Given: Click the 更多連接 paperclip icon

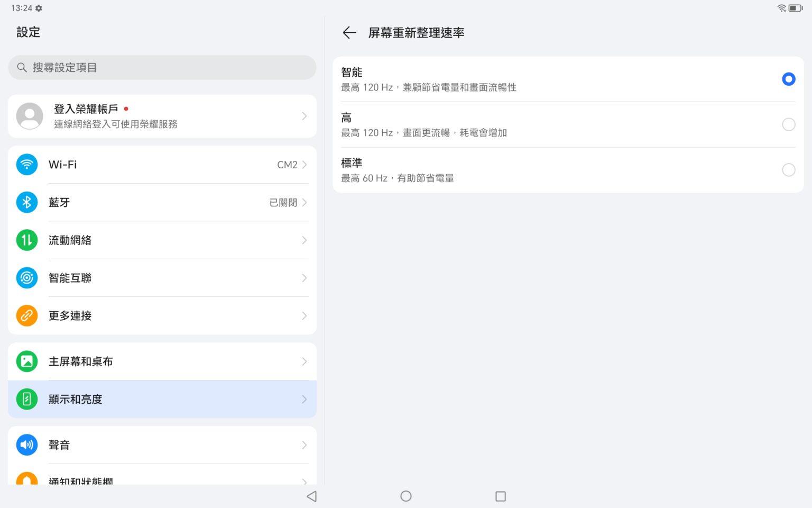Looking at the screenshot, I should [x=27, y=315].
